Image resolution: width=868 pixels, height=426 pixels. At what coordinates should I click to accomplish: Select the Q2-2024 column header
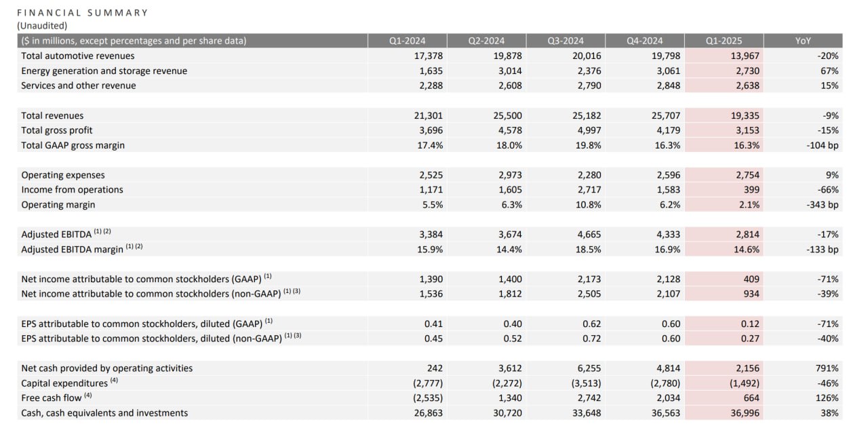point(486,41)
